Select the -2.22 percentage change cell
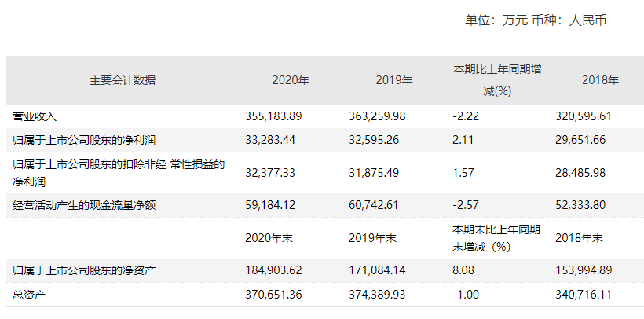 coord(467,116)
